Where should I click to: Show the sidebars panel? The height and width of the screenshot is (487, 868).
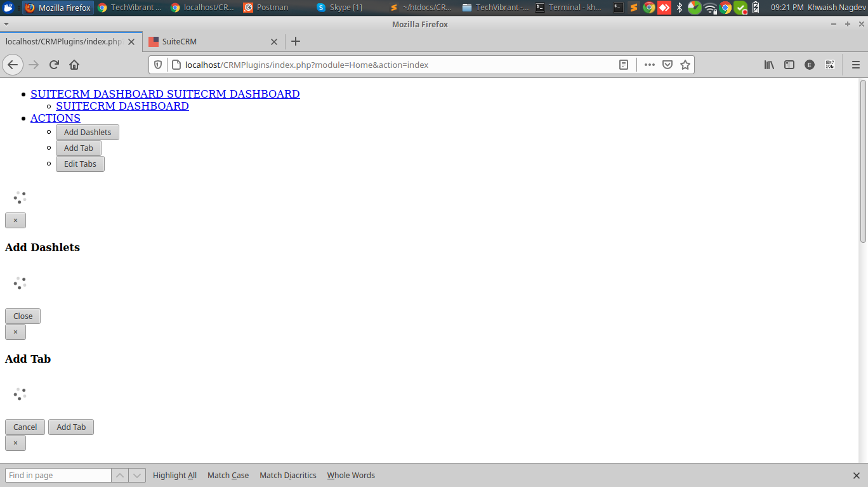point(789,65)
